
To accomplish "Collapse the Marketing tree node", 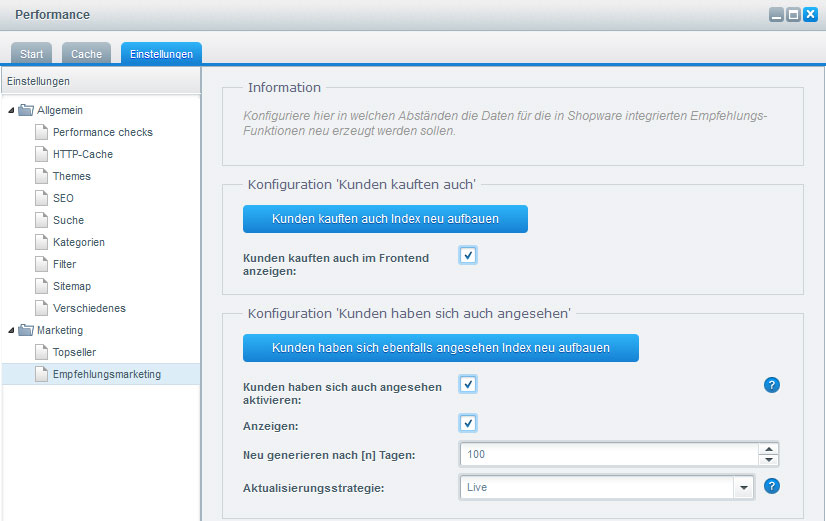I will click(11, 330).
